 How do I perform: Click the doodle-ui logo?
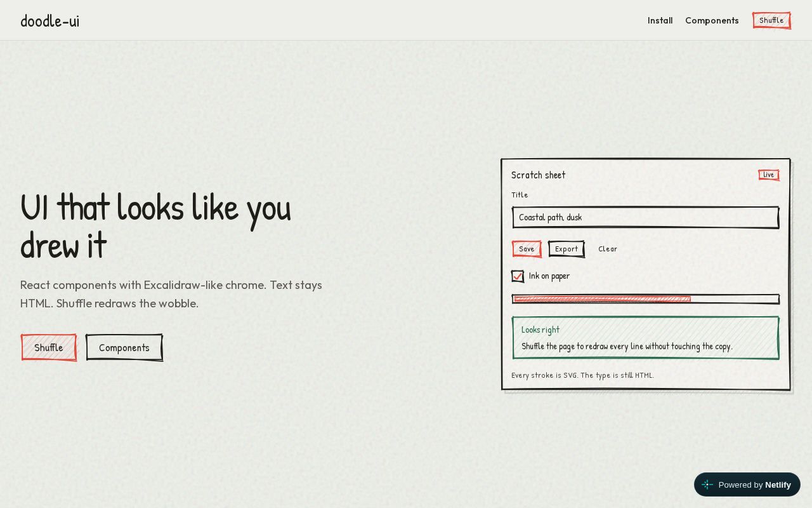coord(49,21)
